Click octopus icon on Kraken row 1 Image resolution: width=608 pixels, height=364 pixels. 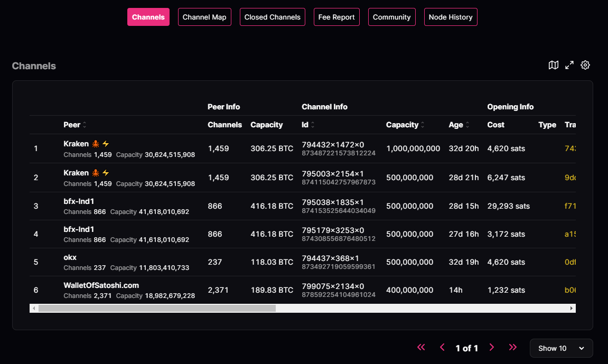pos(96,144)
